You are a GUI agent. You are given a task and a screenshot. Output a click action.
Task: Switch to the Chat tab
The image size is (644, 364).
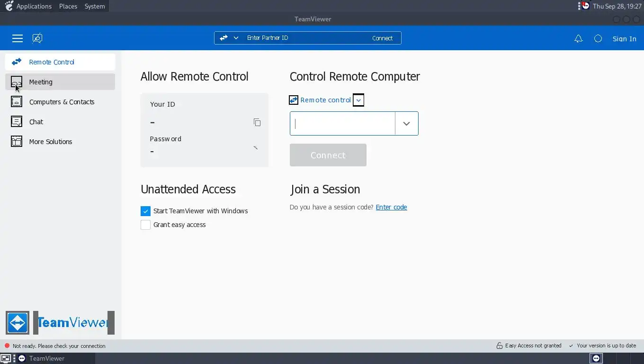tap(60, 122)
